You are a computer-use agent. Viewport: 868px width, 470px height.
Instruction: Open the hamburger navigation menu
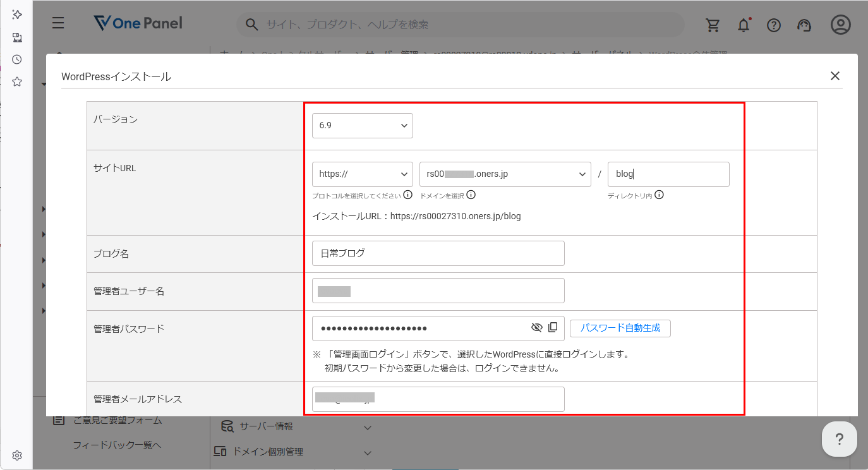click(57, 23)
